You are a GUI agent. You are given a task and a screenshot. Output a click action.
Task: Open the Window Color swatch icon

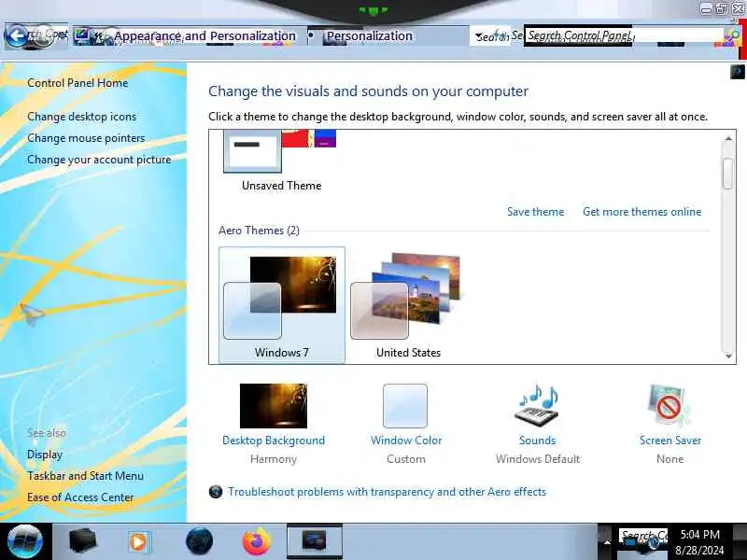point(405,406)
